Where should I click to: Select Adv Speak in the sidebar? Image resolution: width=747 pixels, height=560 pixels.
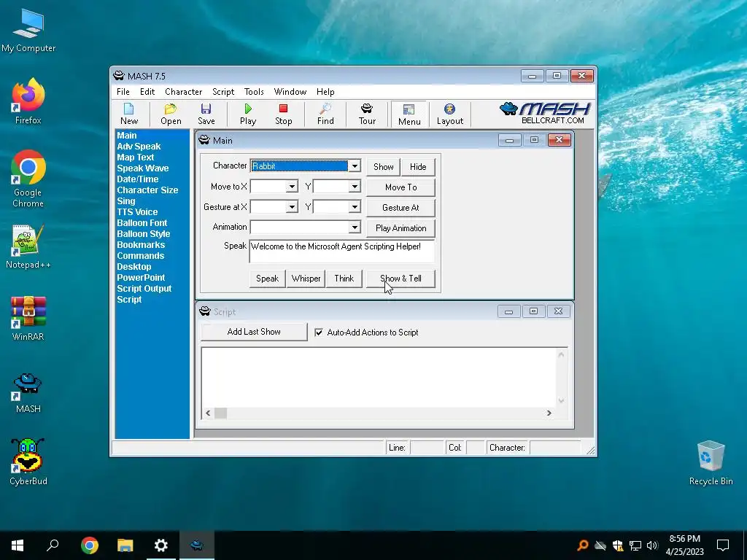(139, 147)
